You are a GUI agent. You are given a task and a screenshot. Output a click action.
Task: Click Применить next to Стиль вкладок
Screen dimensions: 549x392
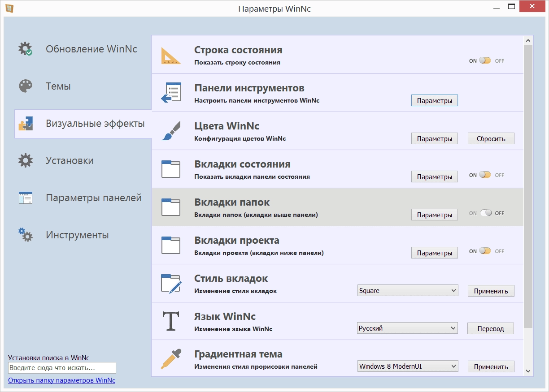click(x=491, y=291)
